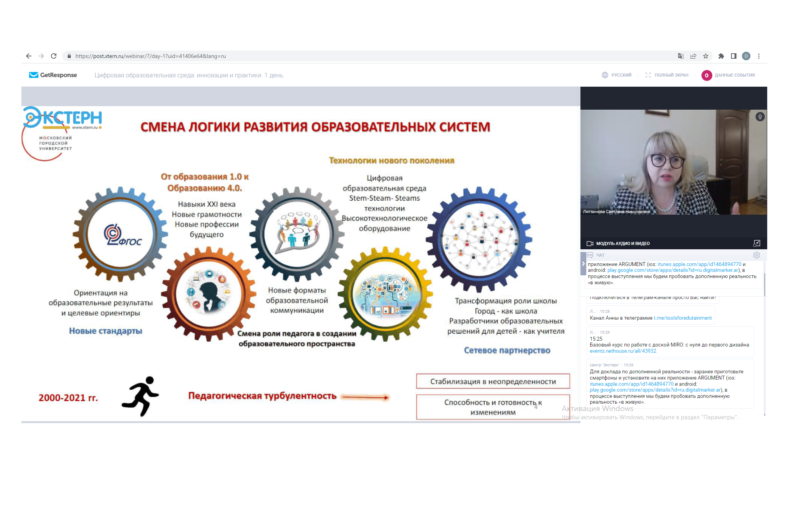
Task: Collapse the chat side panel arrow
Action: [x=583, y=264]
